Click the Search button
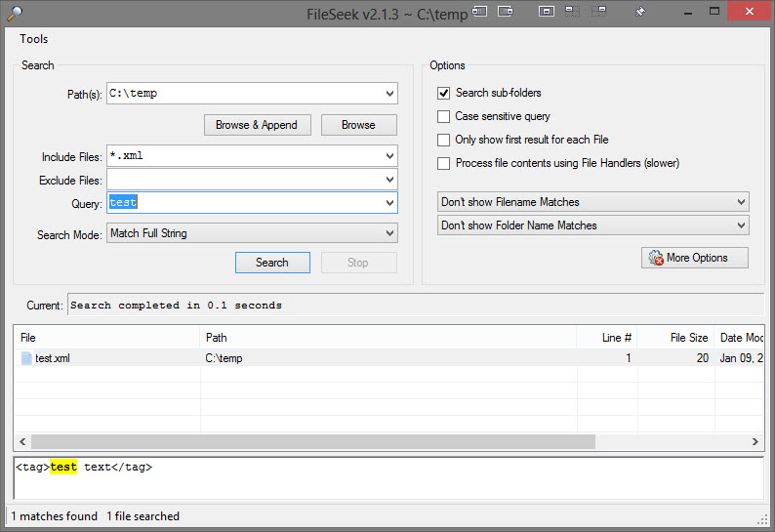Viewport: 775px width, 532px height. (x=272, y=263)
